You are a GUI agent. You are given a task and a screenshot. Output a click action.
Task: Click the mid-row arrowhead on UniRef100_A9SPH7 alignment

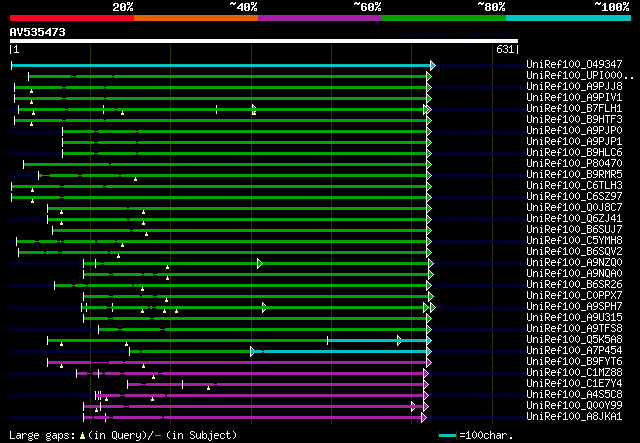[264, 307]
